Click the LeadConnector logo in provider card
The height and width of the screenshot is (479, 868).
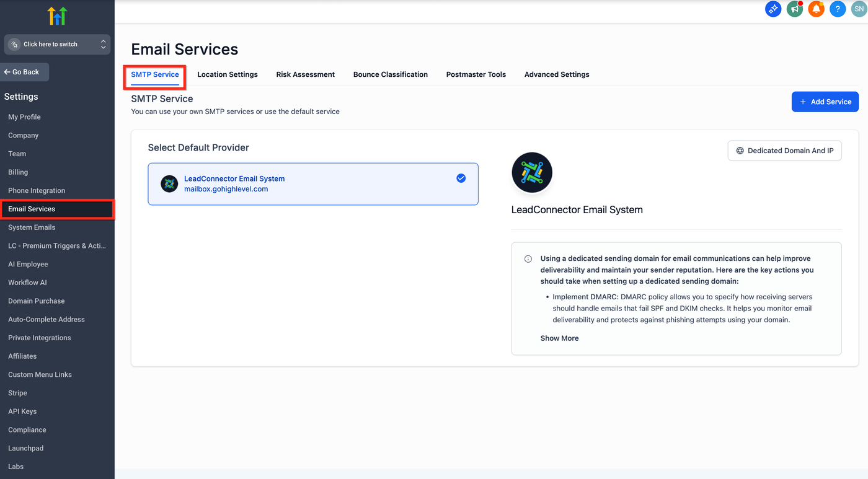pos(169,183)
